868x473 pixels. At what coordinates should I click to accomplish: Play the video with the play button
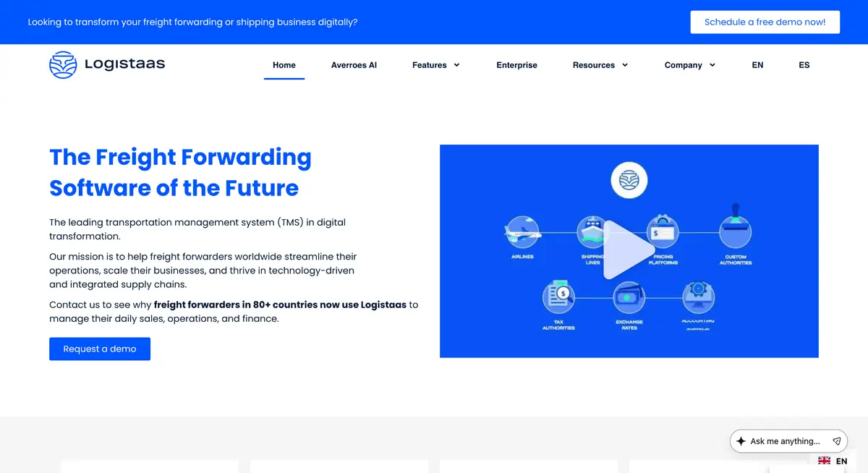pos(629,250)
